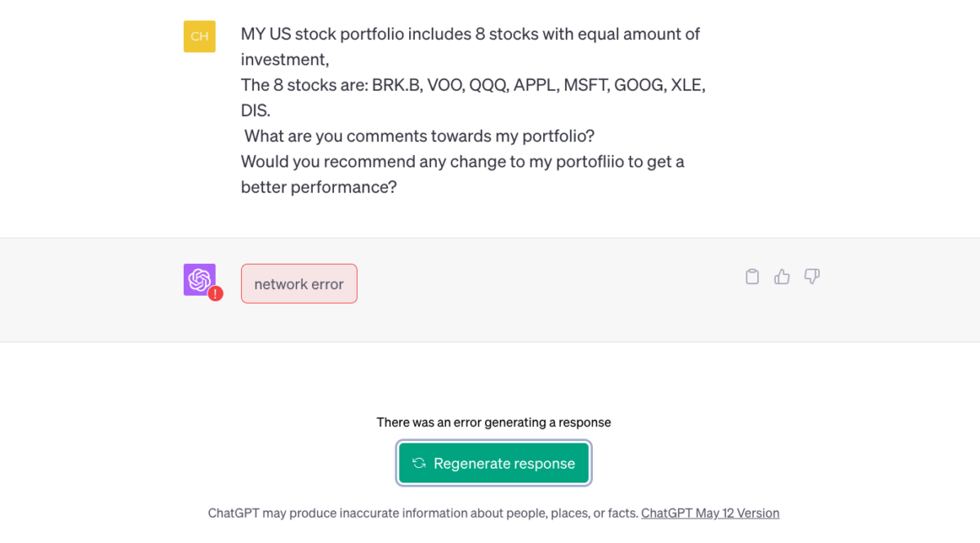The image size is (980, 543).
Task: Open the ChatGPT May 12 Version notes
Action: [x=710, y=513]
